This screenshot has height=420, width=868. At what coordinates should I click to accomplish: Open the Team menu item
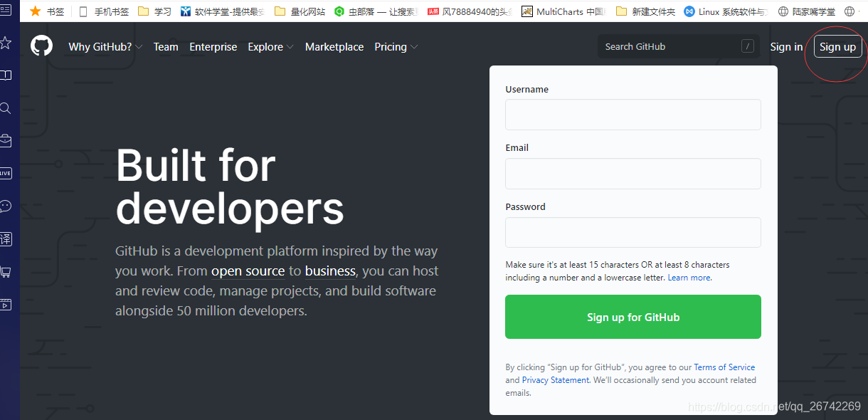coord(166,46)
